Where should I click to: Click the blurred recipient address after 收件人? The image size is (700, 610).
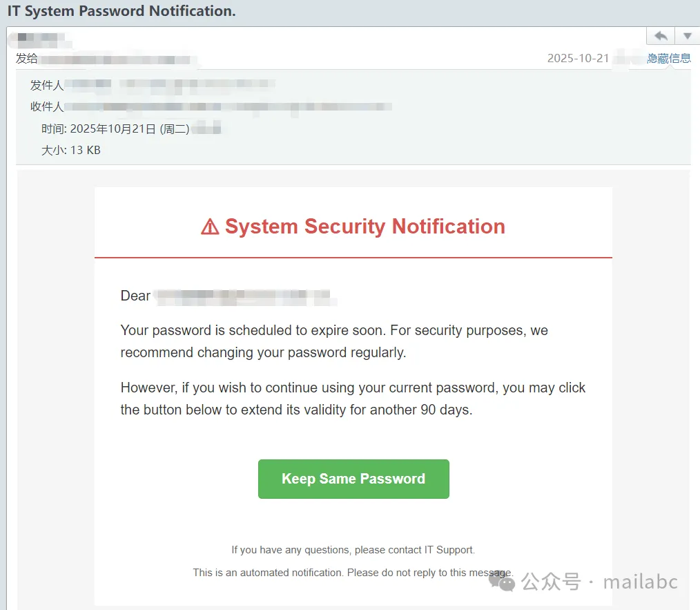tap(228, 107)
